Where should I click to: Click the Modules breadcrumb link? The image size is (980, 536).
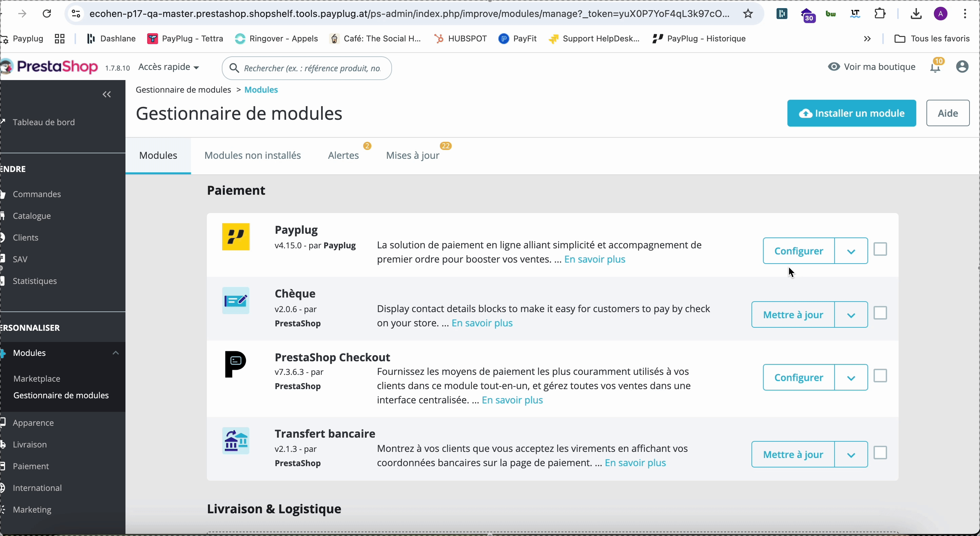tap(261, 90)
